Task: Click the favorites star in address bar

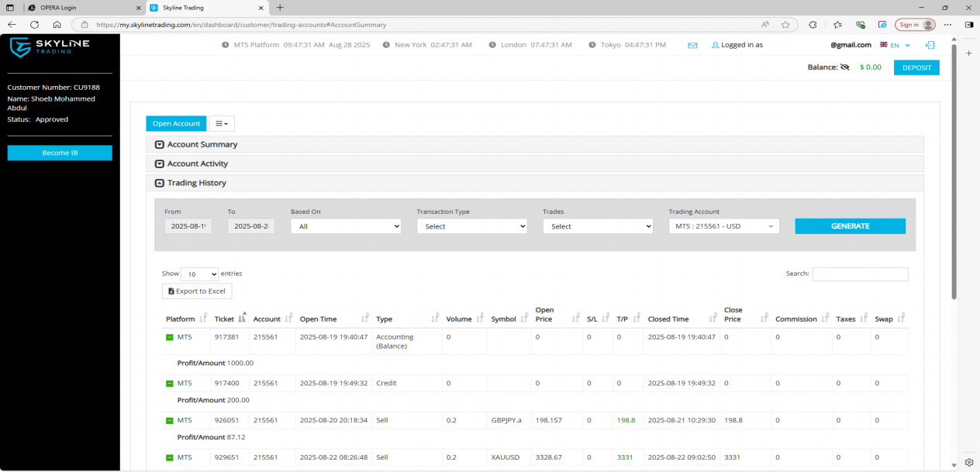Action: point(785,25)
